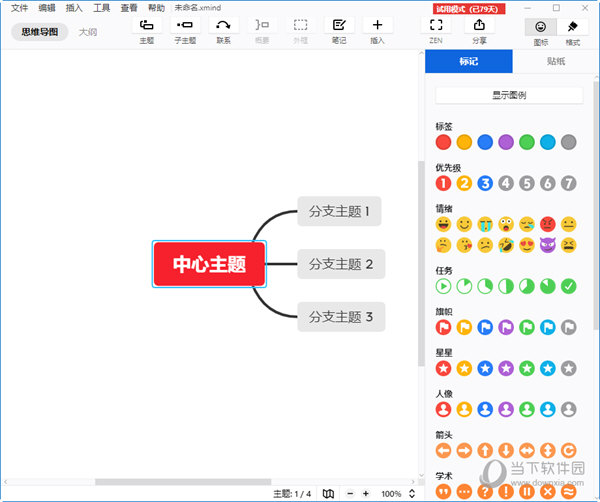Add the exclamation mark academic marker
The height and width of the screenshot is (502, 600).
point(506,492)
